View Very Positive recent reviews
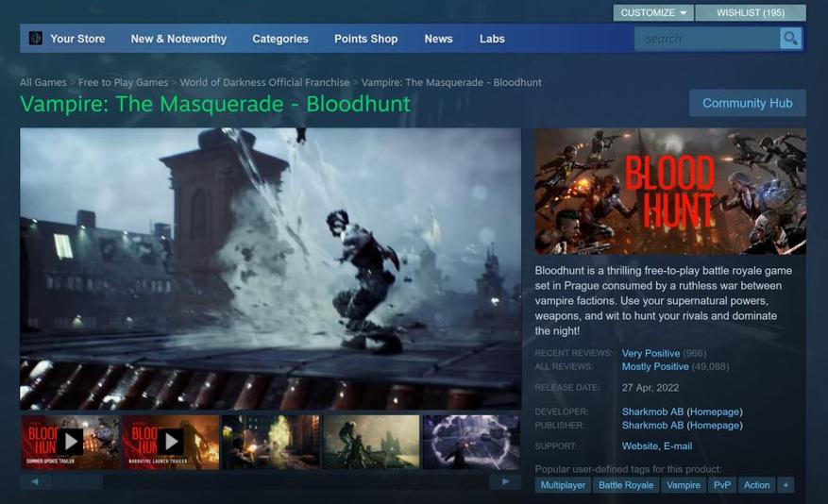The height and width of the screenshot is (504, 828). pos(651,353)
